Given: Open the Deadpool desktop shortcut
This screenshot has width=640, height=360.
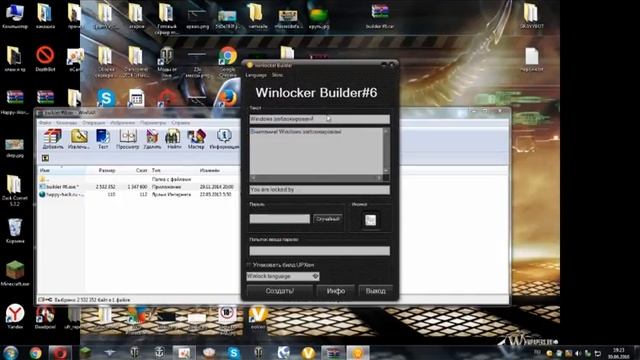Looking at the screenshot, I should tap(45, 317).
